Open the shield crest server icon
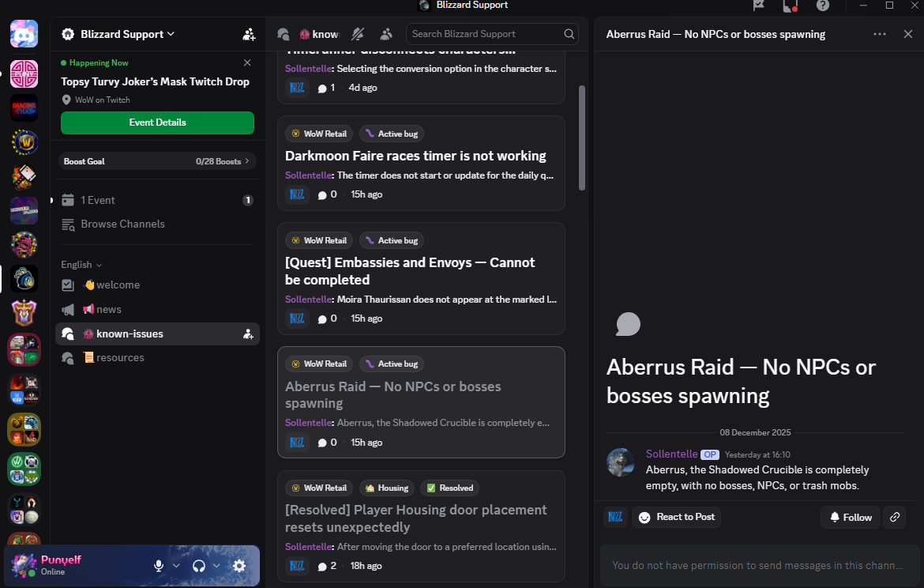 pyautogui.click(x=24, y=313)
